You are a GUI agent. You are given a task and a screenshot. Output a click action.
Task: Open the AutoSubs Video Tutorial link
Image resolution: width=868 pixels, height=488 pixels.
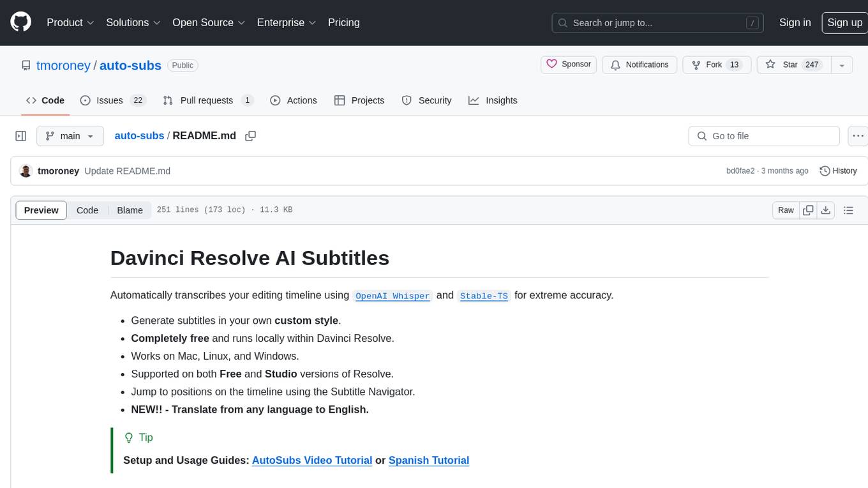pos(312,460)
